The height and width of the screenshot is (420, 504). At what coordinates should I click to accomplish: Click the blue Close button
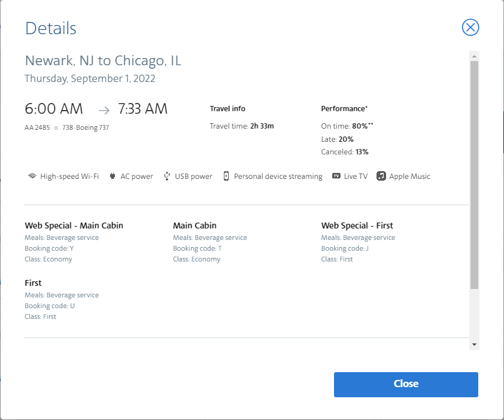(x=406, y=384)
